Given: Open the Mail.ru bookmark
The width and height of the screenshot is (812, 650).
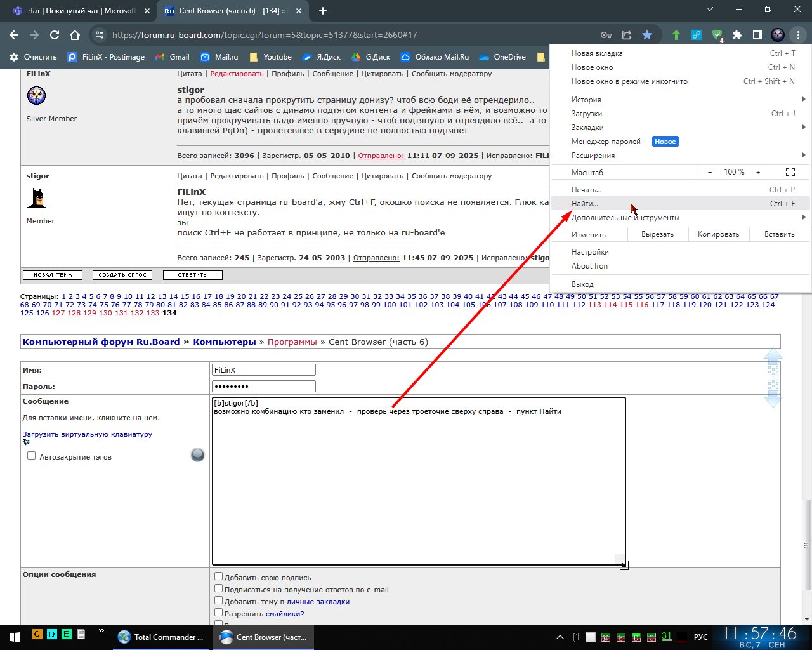Looking at the screenshot, I should click(x=219, y=56).
